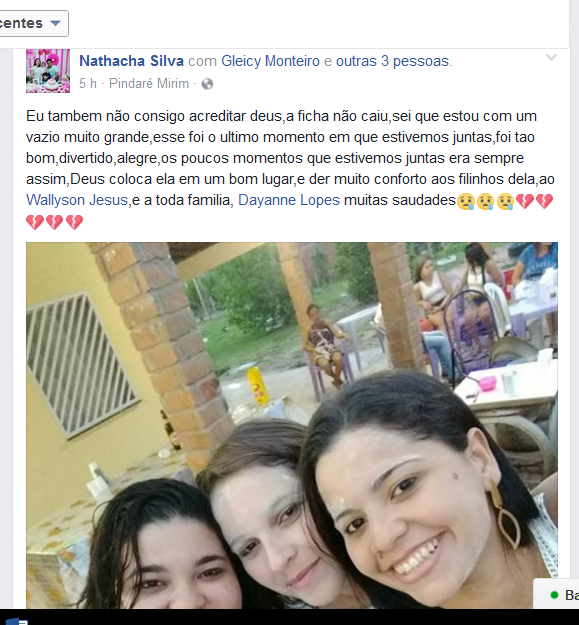Open the post via the 5 h timestamp
Viewport: 579px width, 625px height.
pyautogui.click(x=88, y=84)
